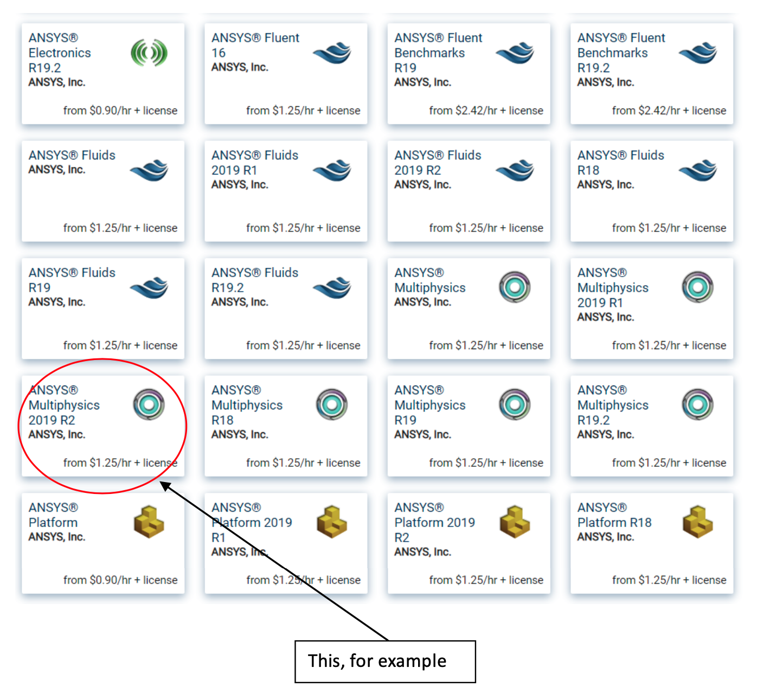Screen dimensions: 757x700
Task: Open the ANSYS Fluids R19 title
Action: [72, 280]
